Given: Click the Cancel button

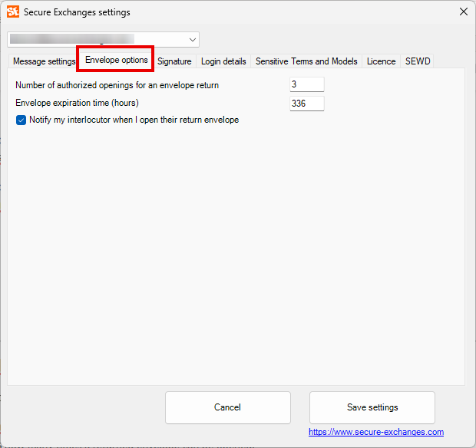Looking at the screenshot, I should 228,407.
